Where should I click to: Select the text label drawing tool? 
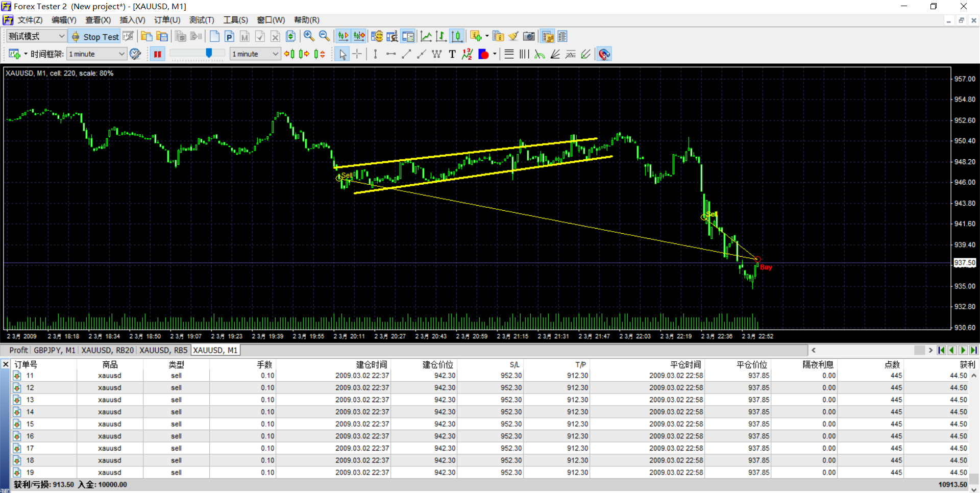(x=452, y=54)
